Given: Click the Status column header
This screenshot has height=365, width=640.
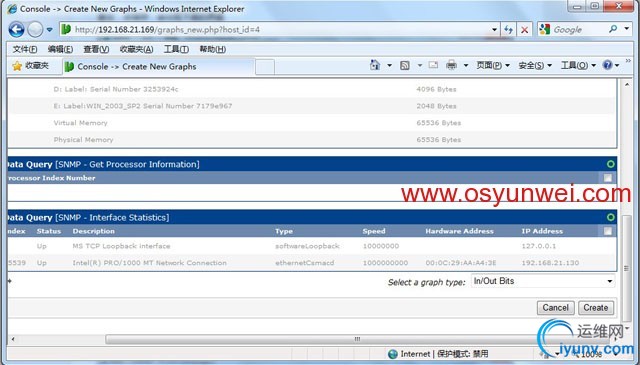Looking at the screenshot, I should (x=49, y=231).
